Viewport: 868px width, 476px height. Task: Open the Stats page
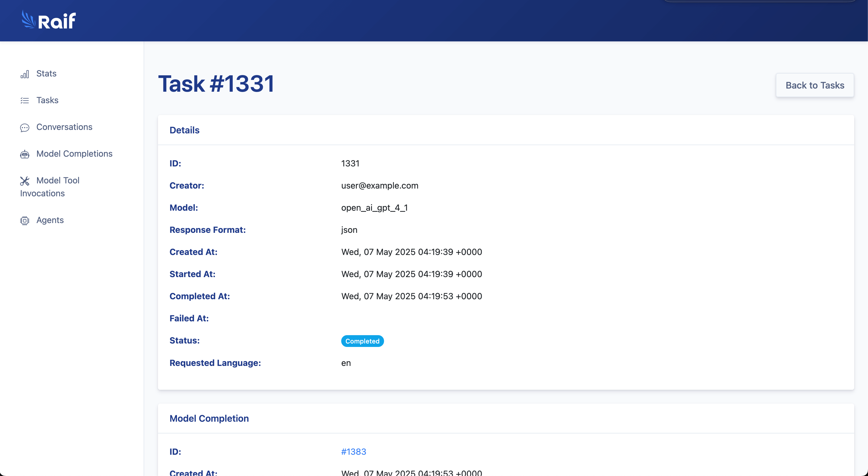click(46, 74)
